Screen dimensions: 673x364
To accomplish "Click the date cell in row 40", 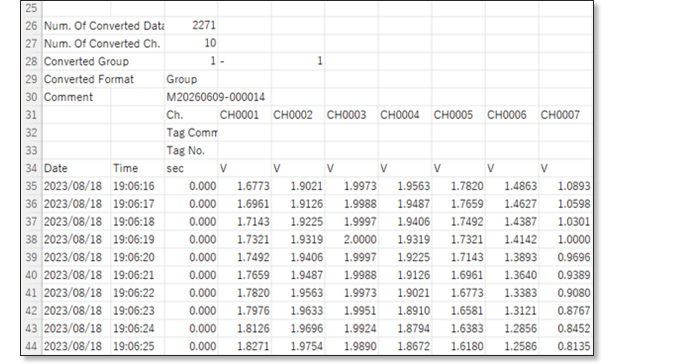I will 76,275.
